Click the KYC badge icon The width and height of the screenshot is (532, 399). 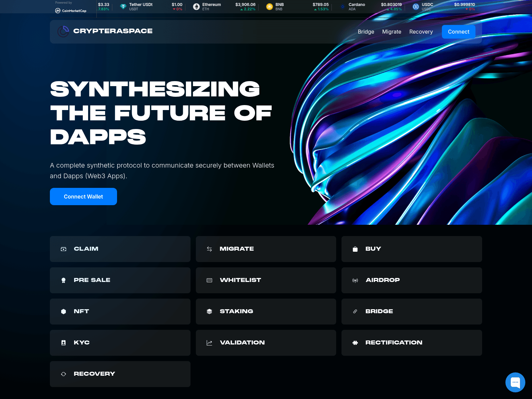tap(64, 343)
